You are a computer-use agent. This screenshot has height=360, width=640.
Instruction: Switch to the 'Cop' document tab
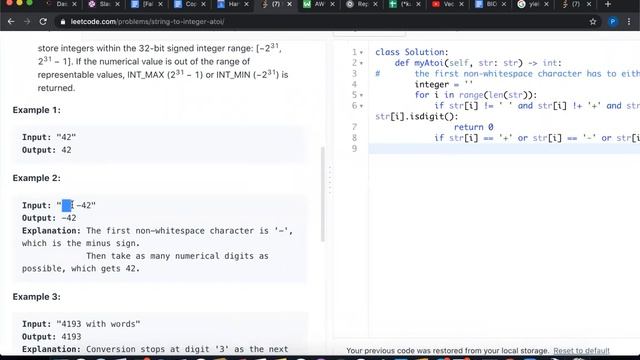click(x=190, y=4)
